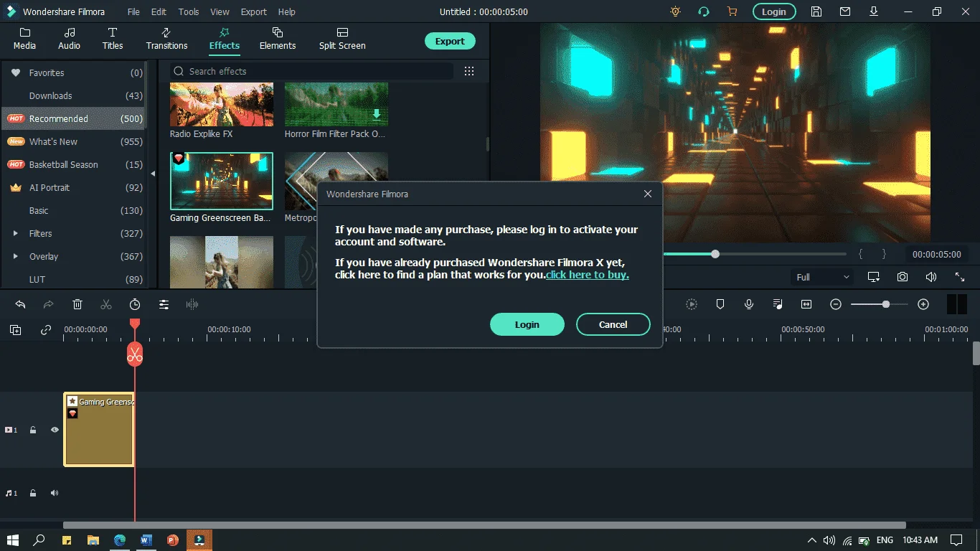Select the Radio Explike FX thumbnail
The height and width of the screenshot is (551, 980).
[x=222, y=105]
